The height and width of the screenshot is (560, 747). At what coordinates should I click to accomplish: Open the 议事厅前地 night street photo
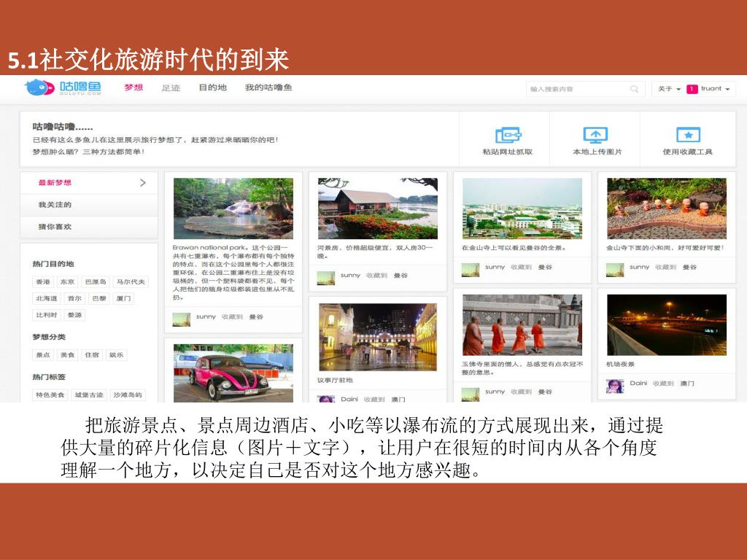tap(377, 337)
